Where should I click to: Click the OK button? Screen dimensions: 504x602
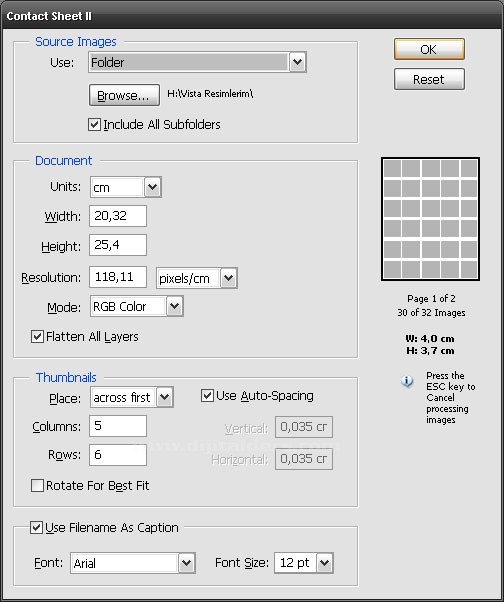coord(429,49)
